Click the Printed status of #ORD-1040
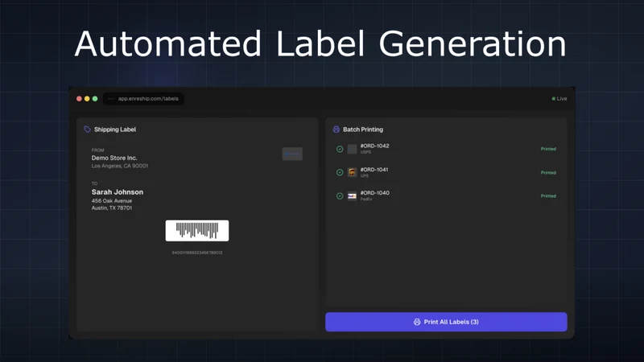644x362 pixels. 548,196
